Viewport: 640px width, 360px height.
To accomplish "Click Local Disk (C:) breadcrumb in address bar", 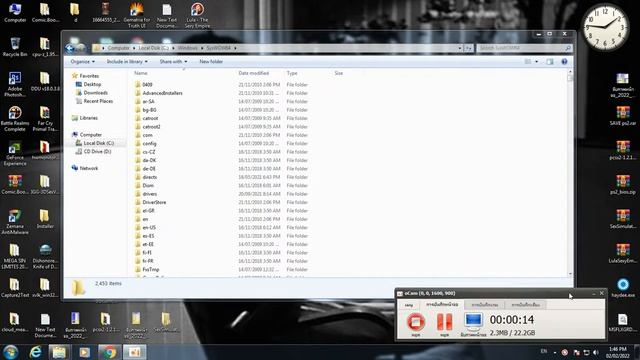I will [x=153, y=48].
